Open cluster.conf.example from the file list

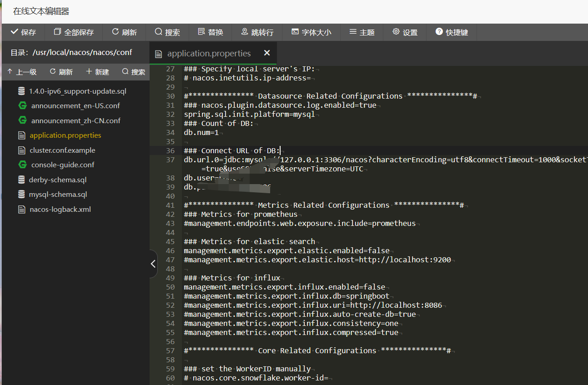(x=62, y=150)
